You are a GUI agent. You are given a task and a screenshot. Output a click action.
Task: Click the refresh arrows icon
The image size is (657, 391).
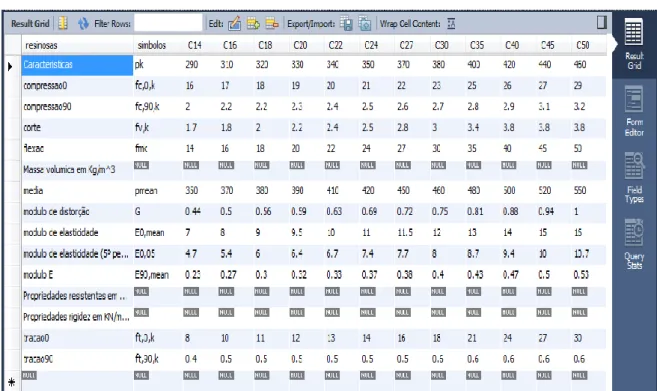pos(83,23)
